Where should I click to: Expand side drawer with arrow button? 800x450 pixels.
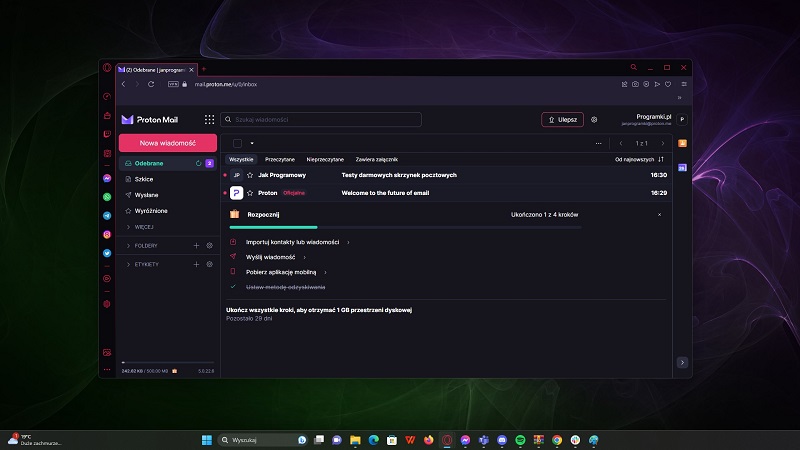click(682, 362)
